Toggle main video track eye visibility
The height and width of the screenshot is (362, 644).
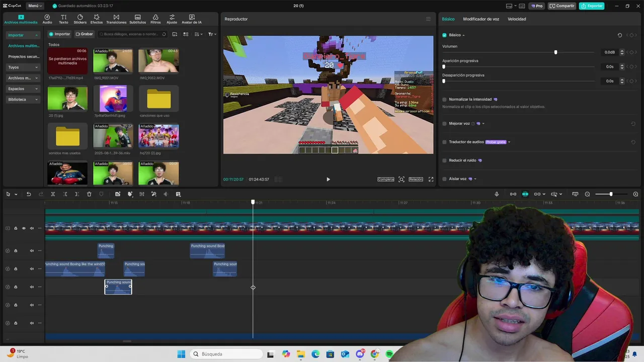24,228
